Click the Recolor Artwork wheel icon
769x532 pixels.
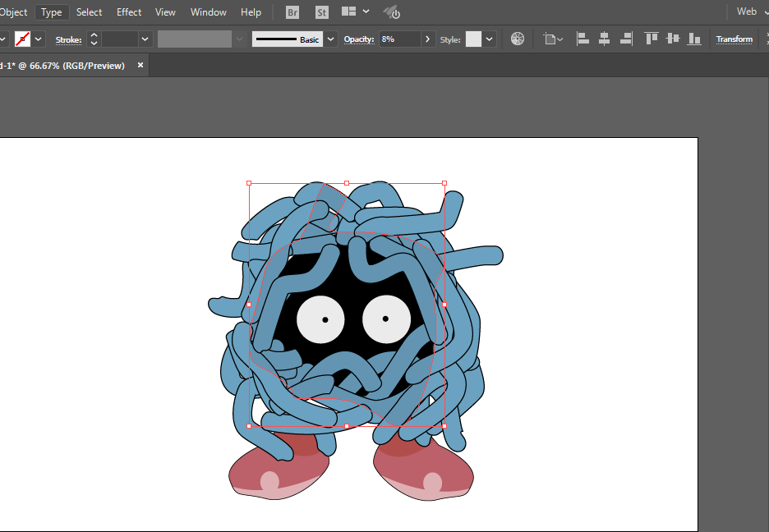point(518,39)
